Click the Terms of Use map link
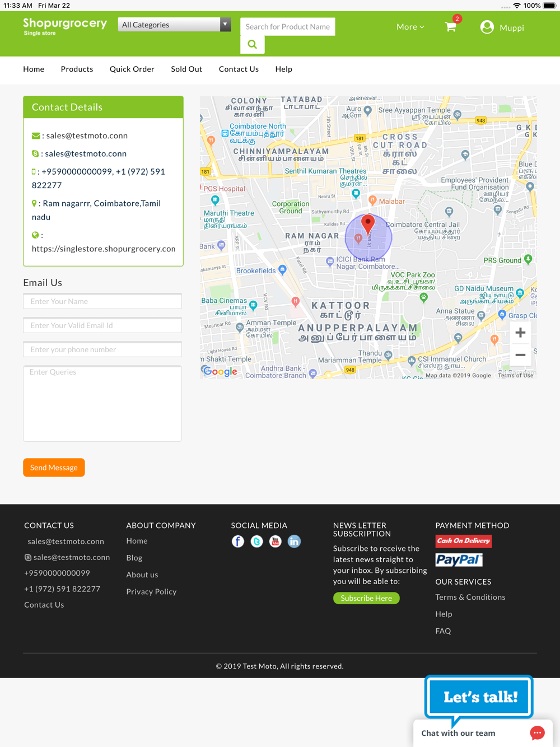The width and height of the screenshot is (560, 747). pos(515,375)
